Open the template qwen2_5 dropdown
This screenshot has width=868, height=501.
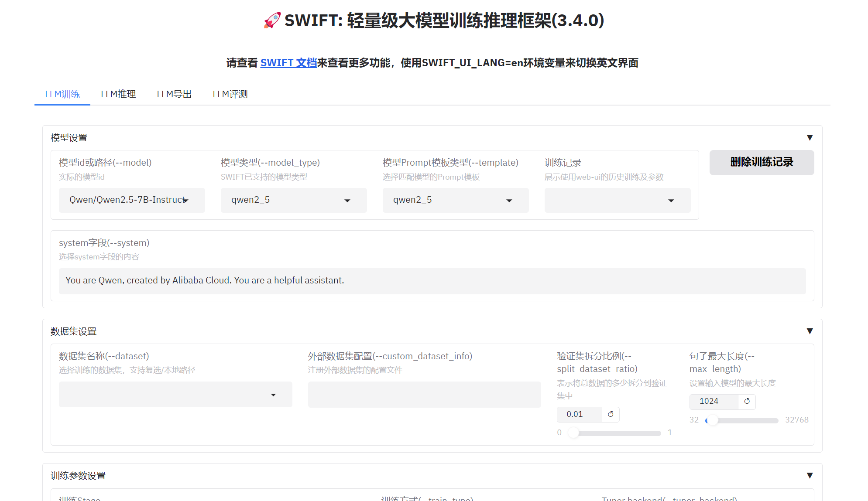[x=456, y=200]
